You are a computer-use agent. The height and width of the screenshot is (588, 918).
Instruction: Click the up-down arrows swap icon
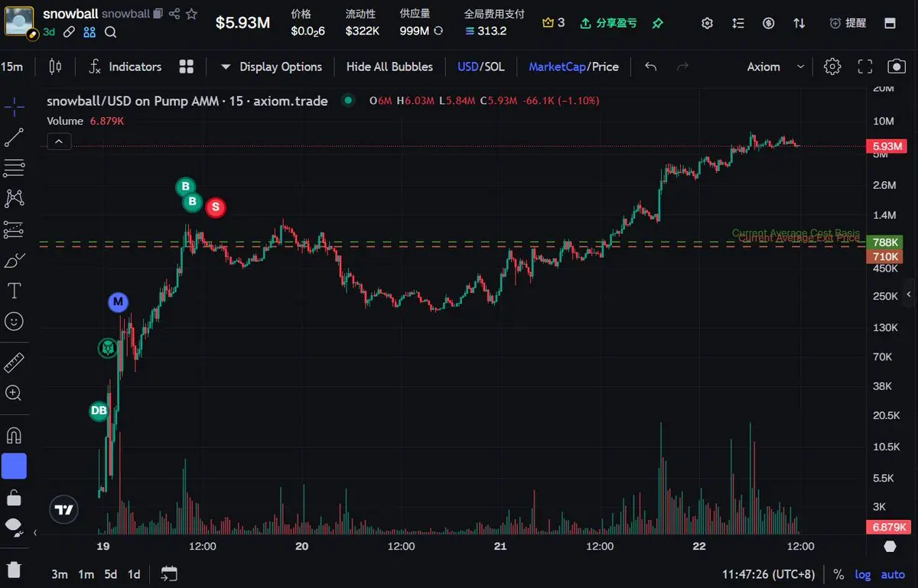[x=799, y=23]
